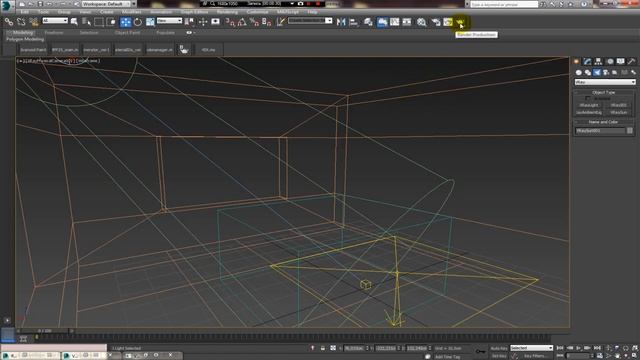Activate the Select and Move tool
Viewport: 640px width, 360px height.
125,22
